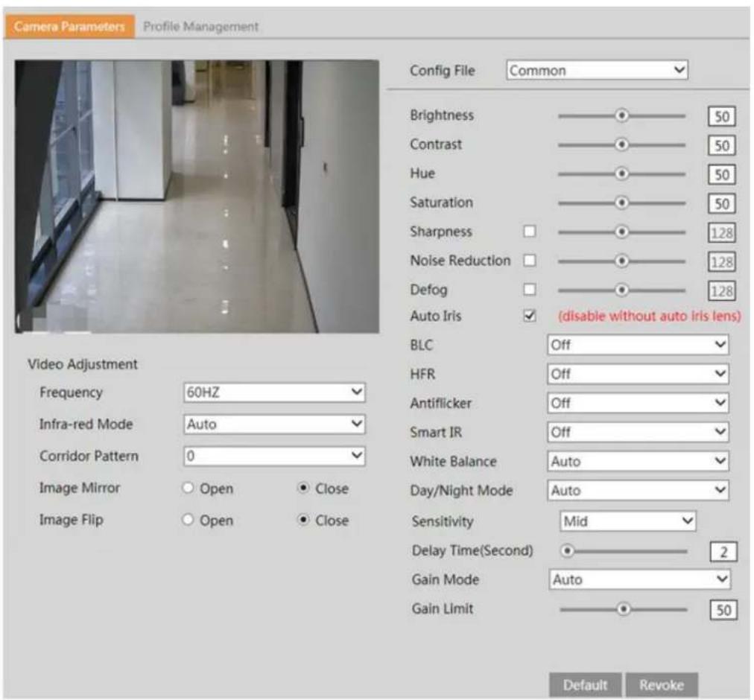Expand the Smart IR dropdown
This screenshot has width=754, height=700.
pyautogui.click(x=638, y=432)
